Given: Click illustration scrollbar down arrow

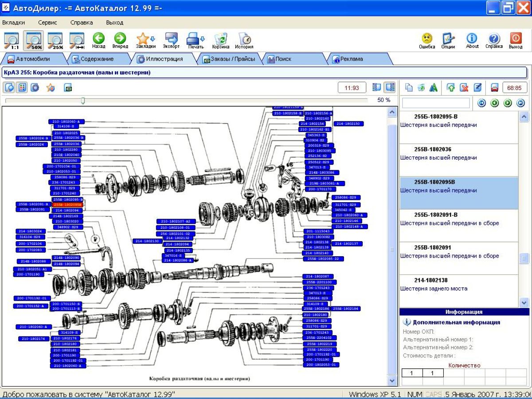Looking at the screenshot, I should 392,381.
